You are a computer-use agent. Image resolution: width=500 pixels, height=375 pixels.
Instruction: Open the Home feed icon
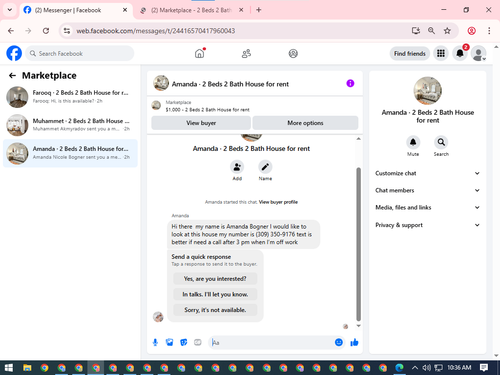(x=199, y=53)
